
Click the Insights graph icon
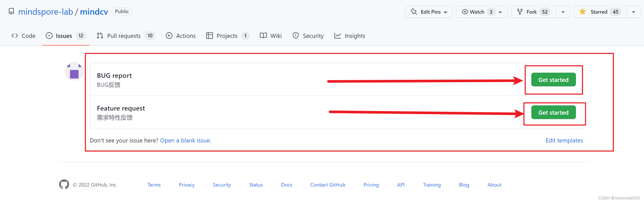[338, 36]
